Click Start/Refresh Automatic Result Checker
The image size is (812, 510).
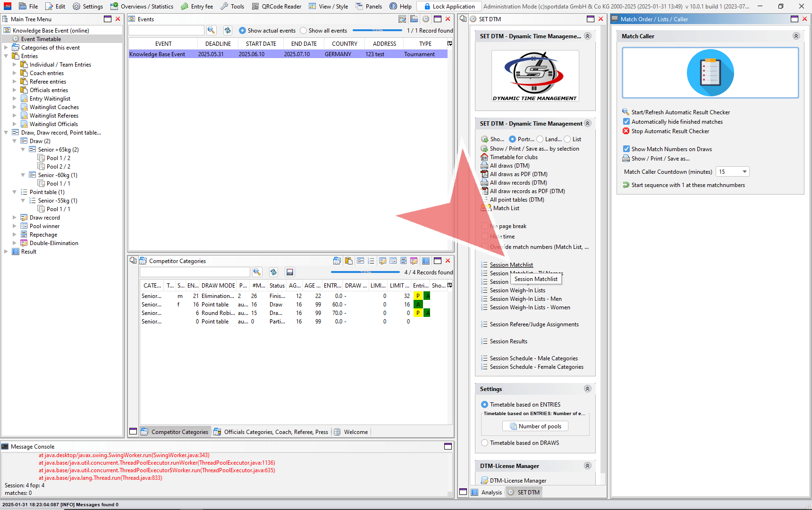pyautogui.click(x=680, y=112)
